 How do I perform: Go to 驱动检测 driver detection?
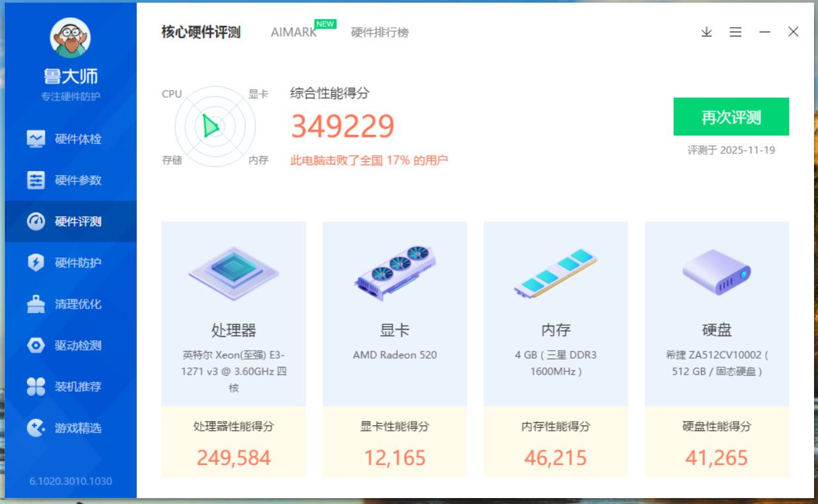(x=71, y=345)
